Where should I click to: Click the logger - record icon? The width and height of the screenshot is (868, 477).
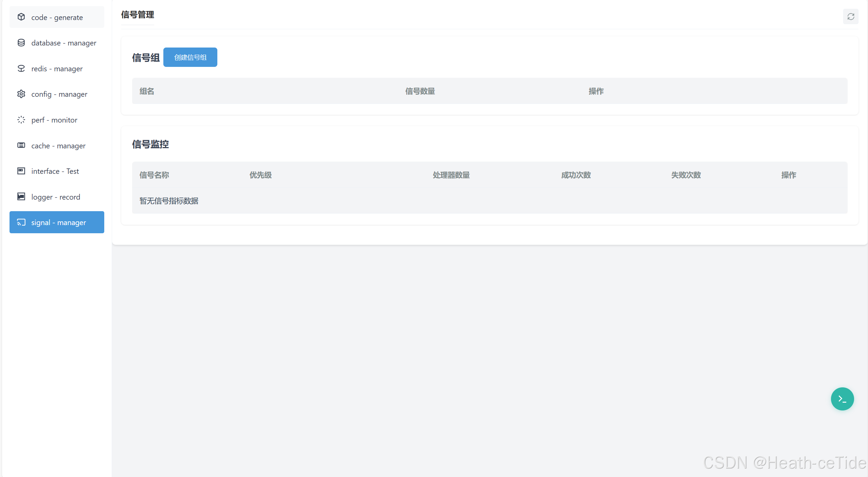click(21, 197)
